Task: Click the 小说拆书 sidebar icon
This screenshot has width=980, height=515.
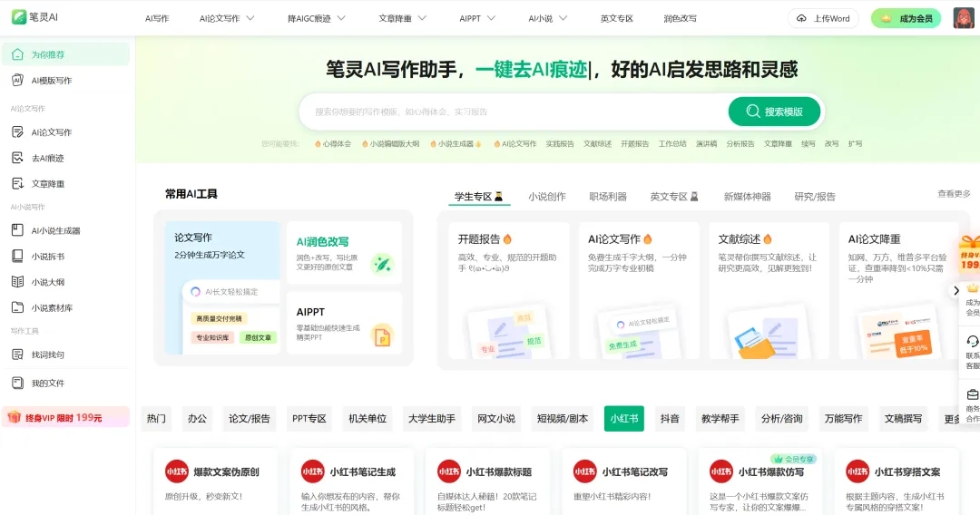Action: pos(17,256)
